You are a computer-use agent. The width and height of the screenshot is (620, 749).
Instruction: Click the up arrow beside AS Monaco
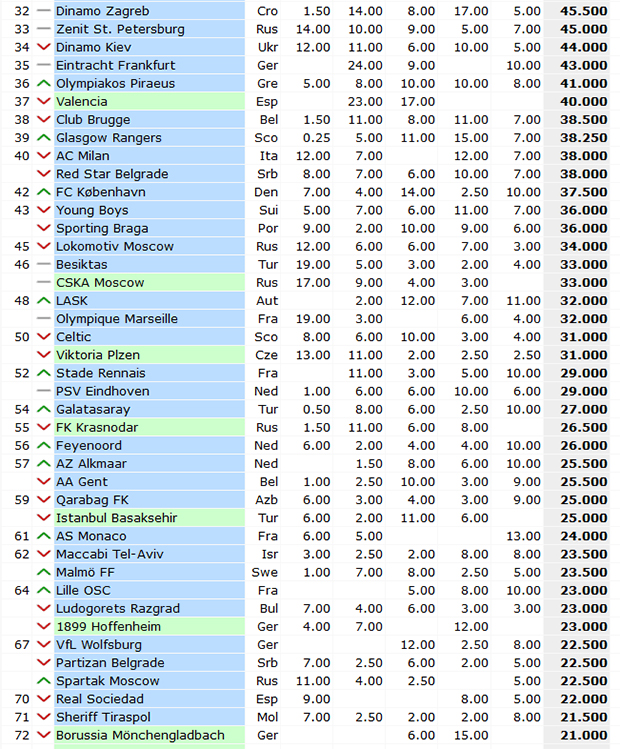click(x=43, y=536)
